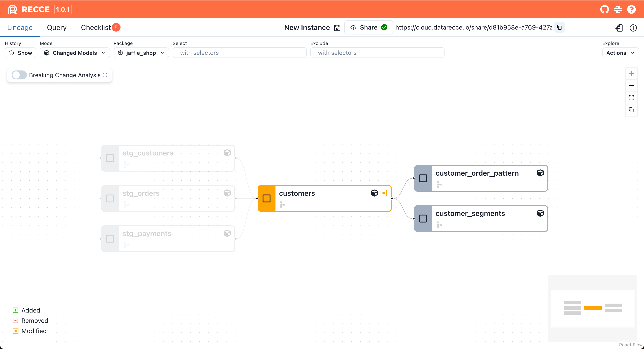Enable the Breaking Change Analysis toggle
The height and width of the screenshot is (349, 644).
click(19, 75)
